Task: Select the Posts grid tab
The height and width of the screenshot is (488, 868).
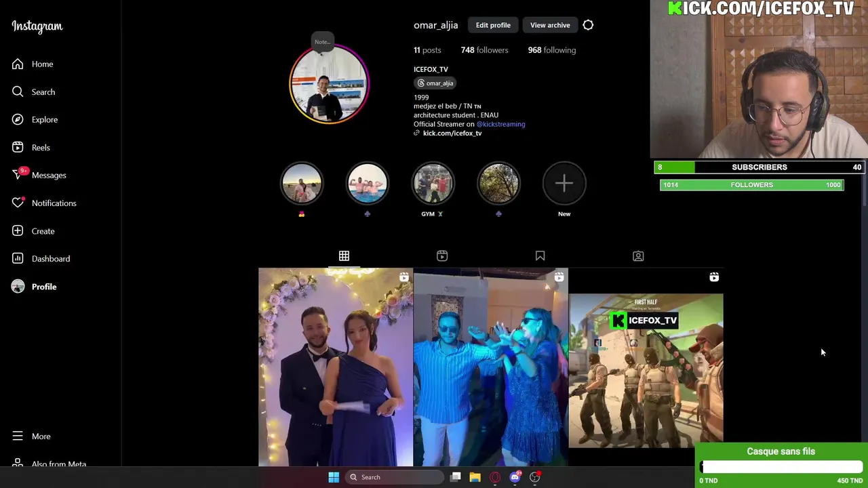Action: 344,256
